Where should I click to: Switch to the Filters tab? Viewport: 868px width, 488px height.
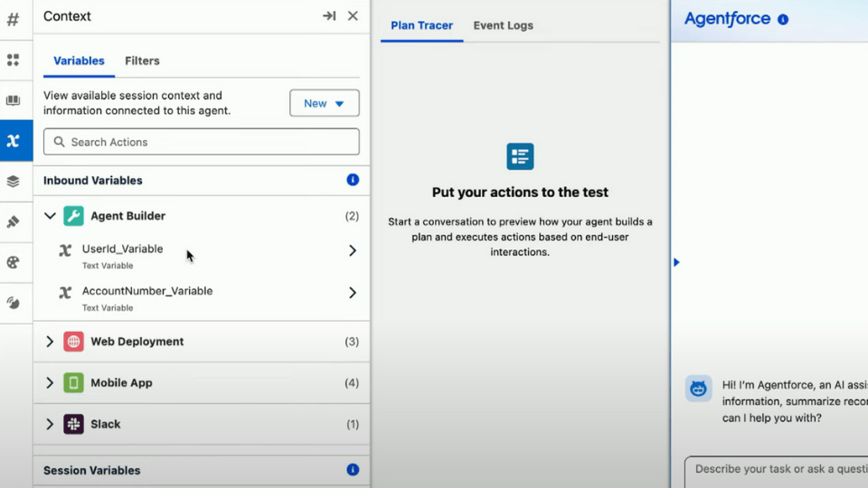(142, 61)
